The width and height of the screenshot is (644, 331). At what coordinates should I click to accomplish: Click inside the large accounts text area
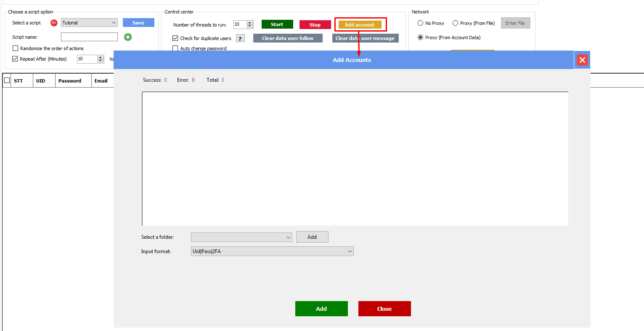355,159
